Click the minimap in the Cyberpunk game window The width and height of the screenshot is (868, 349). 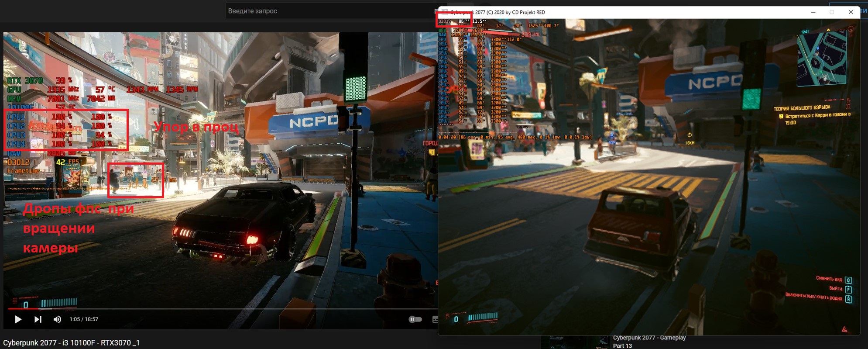821,58
